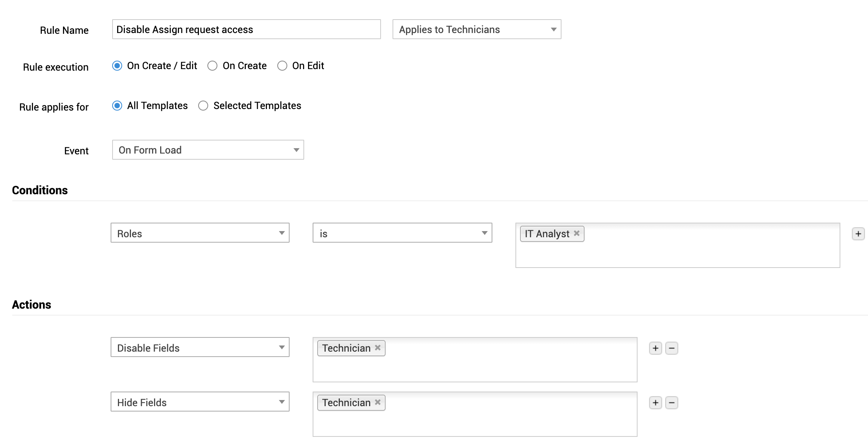Remove the IT Analyst tag in Conditions
Screen dimensions: 868x443
click(x=576, y=233)
